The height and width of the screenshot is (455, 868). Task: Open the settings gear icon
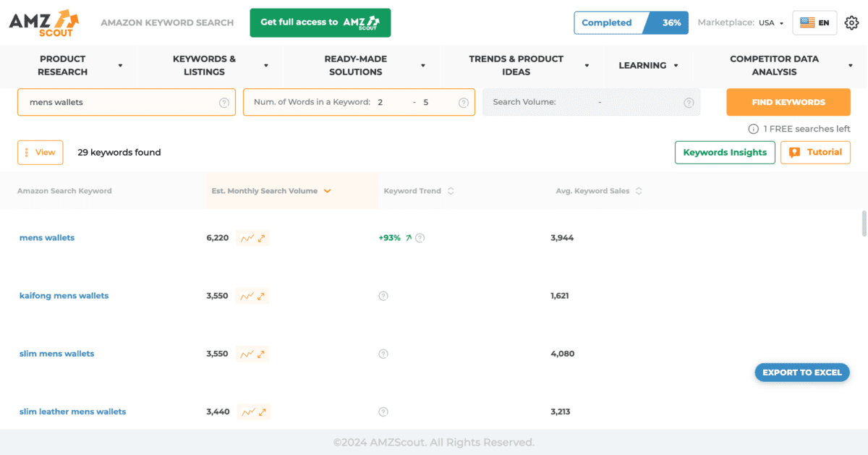coord(852,23)
